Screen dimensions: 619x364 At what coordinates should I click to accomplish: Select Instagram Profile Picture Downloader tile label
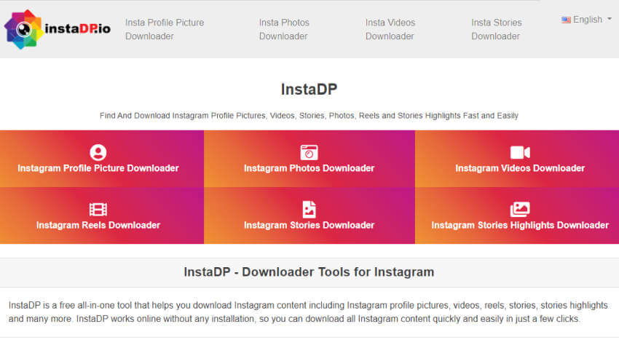click(98, 168)
